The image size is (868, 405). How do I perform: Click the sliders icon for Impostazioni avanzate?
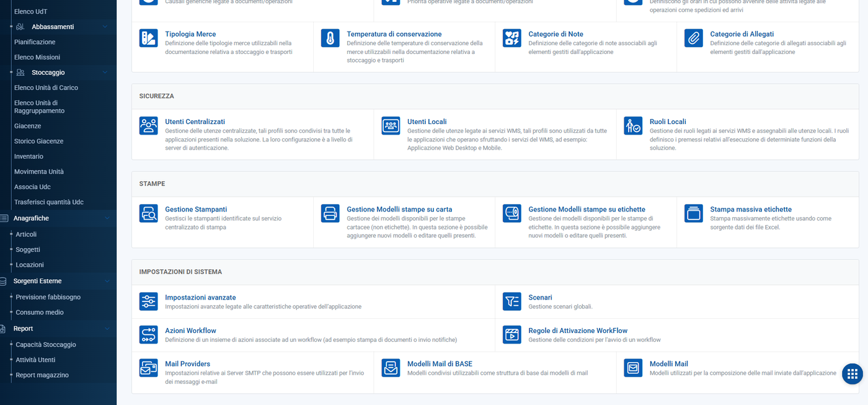[x=148, y=301]
